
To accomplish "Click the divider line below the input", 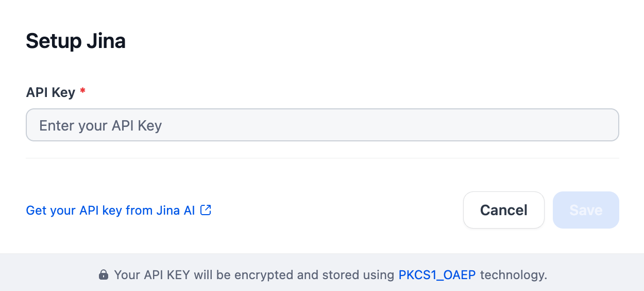I will 322,158.
